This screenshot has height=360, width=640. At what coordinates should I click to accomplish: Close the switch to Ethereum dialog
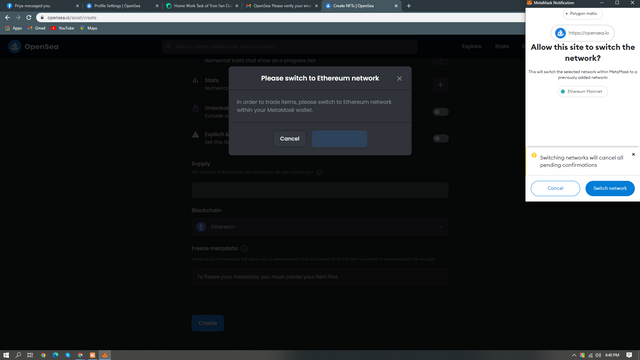point(399,78)
